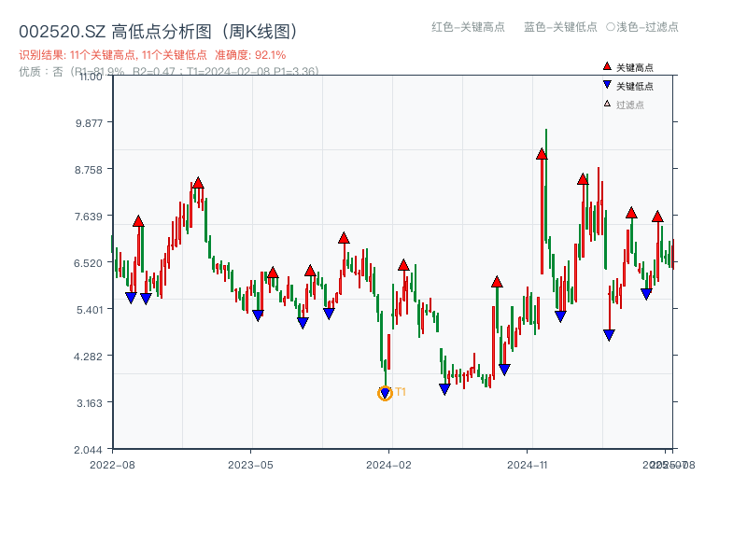Image resolution: width=747 pixels, height=560 pixels.
Task: Click the 2024-02 x-axis label
Action: (388, 465)
